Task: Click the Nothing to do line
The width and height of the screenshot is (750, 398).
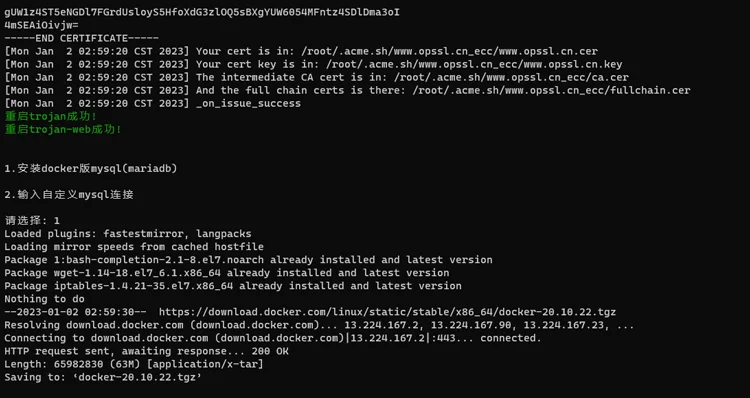Action: point(44,299)
